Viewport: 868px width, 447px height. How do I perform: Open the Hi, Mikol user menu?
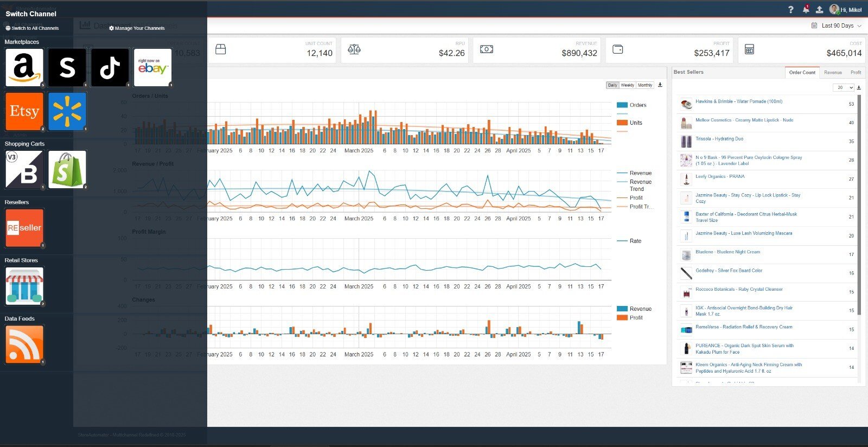coord(846,10)
